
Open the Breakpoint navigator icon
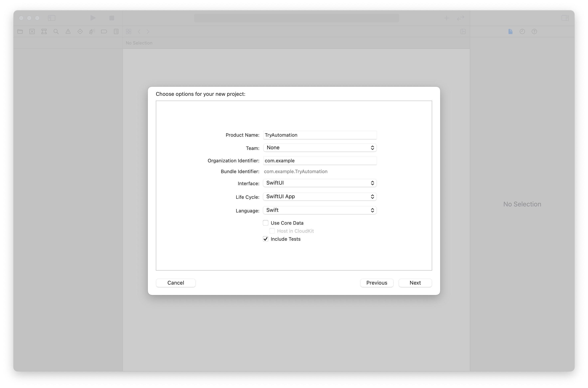[x=104, y=31]
